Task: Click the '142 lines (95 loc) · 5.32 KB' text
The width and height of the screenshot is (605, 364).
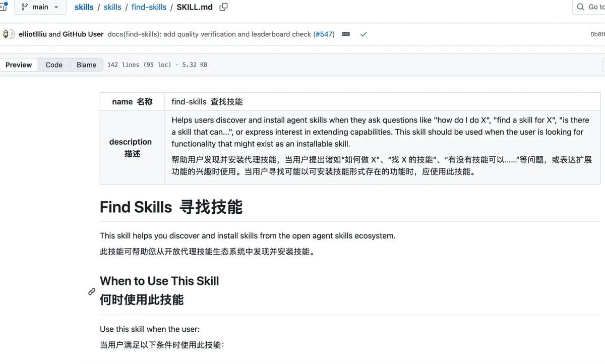Action: tap(157, 65)
